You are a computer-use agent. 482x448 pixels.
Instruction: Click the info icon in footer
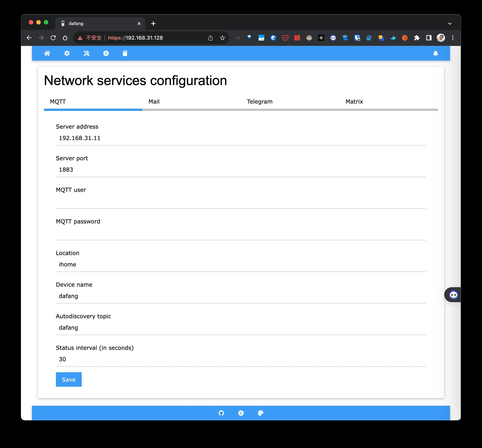coord(241,413)
